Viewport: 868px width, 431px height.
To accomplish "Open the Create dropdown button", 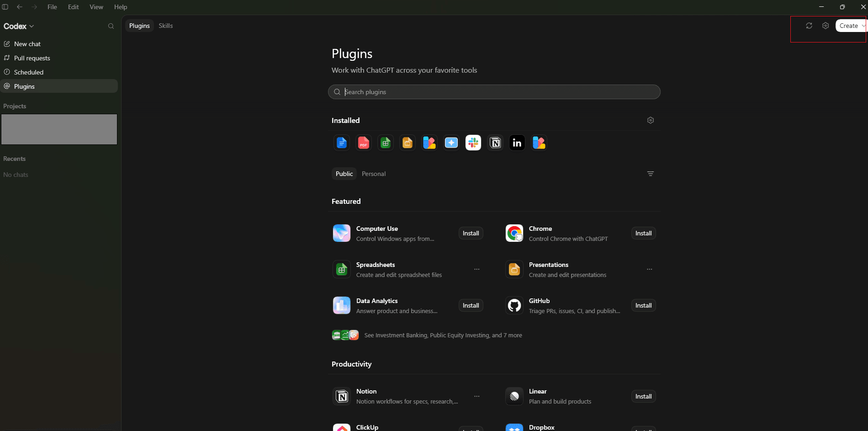I will [x=851, y=26].
